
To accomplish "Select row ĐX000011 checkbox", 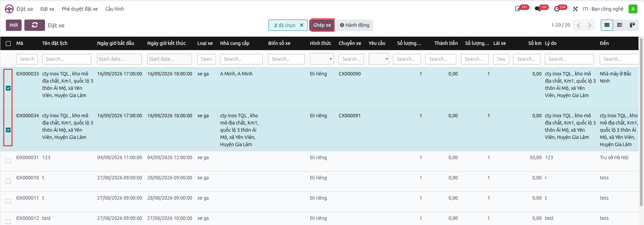I will pyautogui.click(x=8, y=201).
